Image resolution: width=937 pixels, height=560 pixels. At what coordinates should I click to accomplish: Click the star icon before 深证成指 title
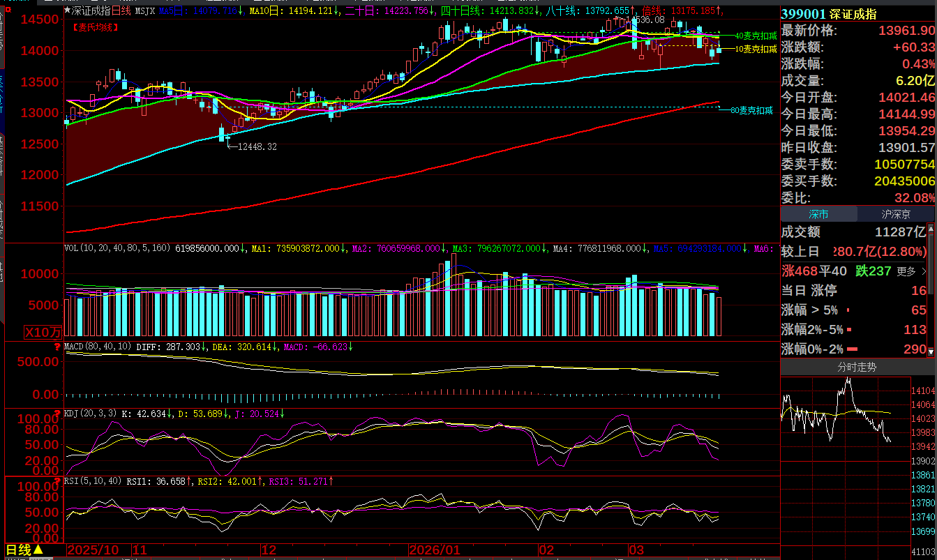[x=67, y=11]
